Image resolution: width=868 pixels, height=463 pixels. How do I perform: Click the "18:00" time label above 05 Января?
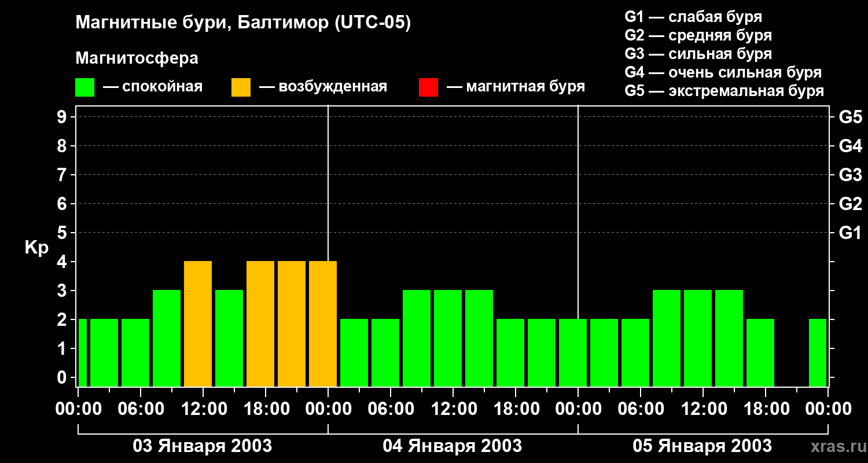click(x=766, y=409)
